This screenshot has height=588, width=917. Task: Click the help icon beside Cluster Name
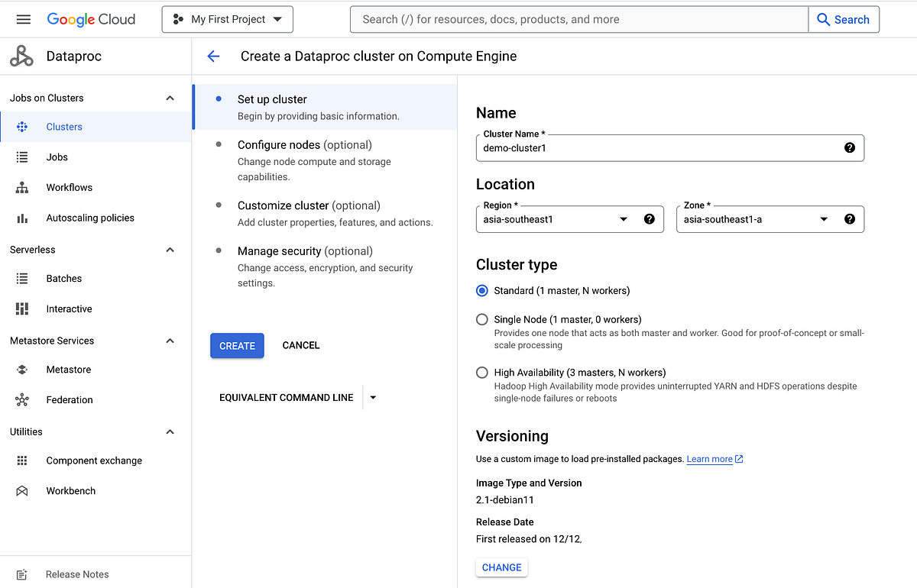(x=850, y=147)
